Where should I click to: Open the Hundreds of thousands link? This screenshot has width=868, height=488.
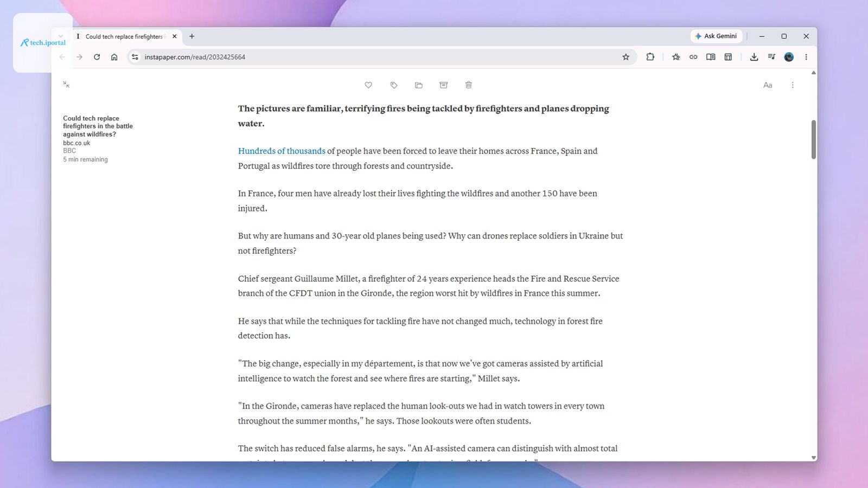tap(282, 151)
